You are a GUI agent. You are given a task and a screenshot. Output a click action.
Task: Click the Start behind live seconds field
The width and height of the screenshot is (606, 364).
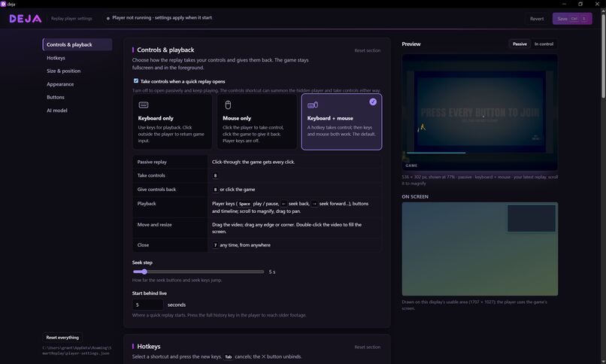[x=147, y=305]
